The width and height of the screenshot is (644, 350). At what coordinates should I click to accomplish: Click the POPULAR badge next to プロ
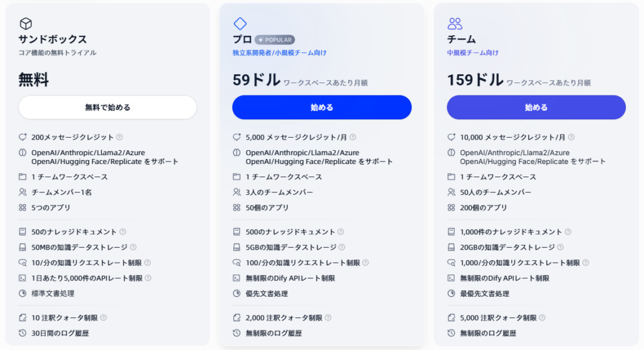pos(275,40)
